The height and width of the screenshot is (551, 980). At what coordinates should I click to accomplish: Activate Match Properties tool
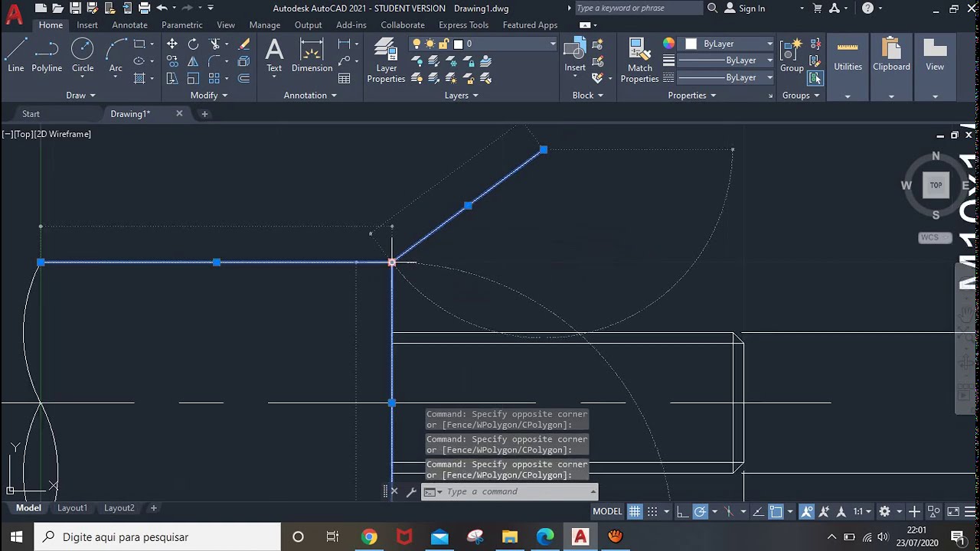tap(640, 60)
